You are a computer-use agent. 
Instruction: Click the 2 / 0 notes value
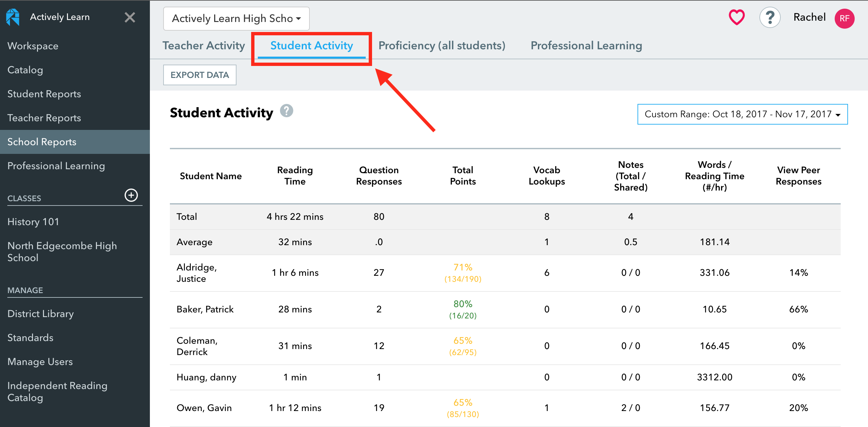coord(631,408)
